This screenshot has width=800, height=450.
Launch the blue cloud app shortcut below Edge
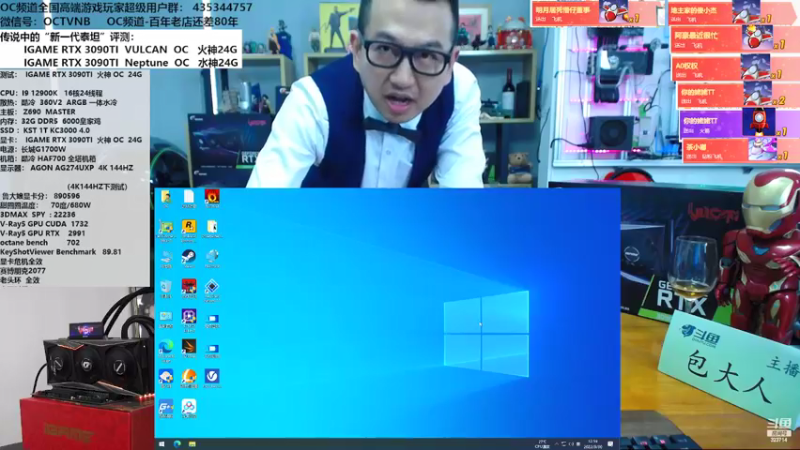pyautogui.click(x=166, y=379)
